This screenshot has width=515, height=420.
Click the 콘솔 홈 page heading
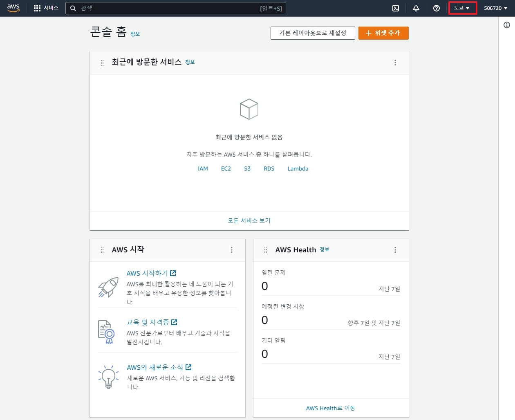(108, 31)
